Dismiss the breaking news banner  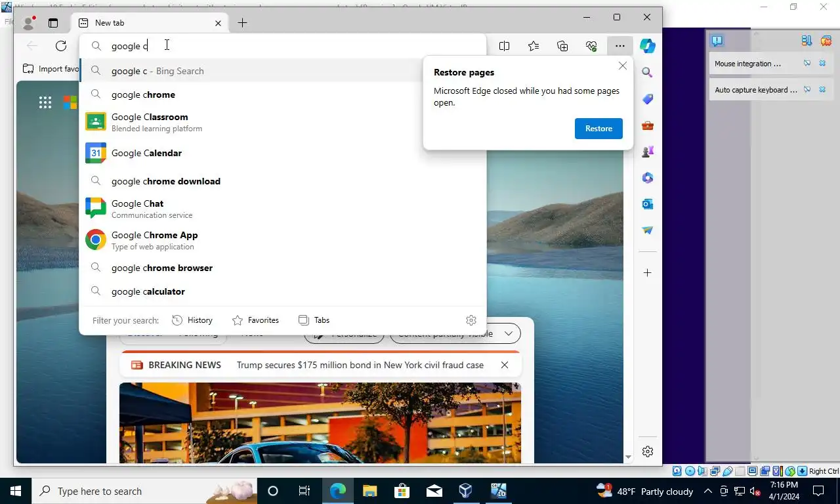point(505,365)
